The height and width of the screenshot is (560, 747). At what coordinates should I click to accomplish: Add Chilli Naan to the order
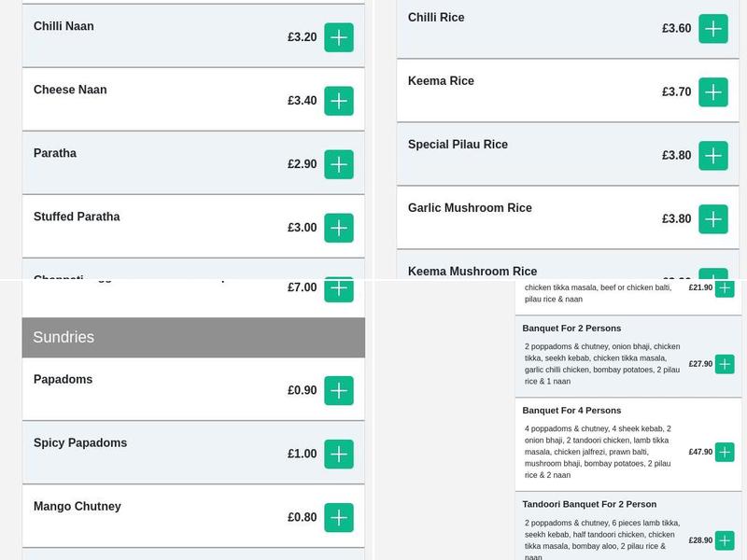tap(339, 37)
